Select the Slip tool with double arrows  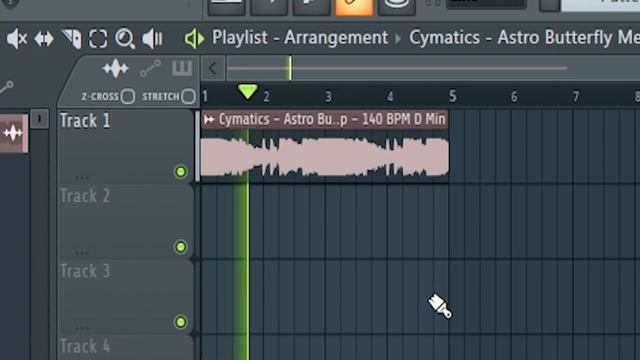coord(44,39)
